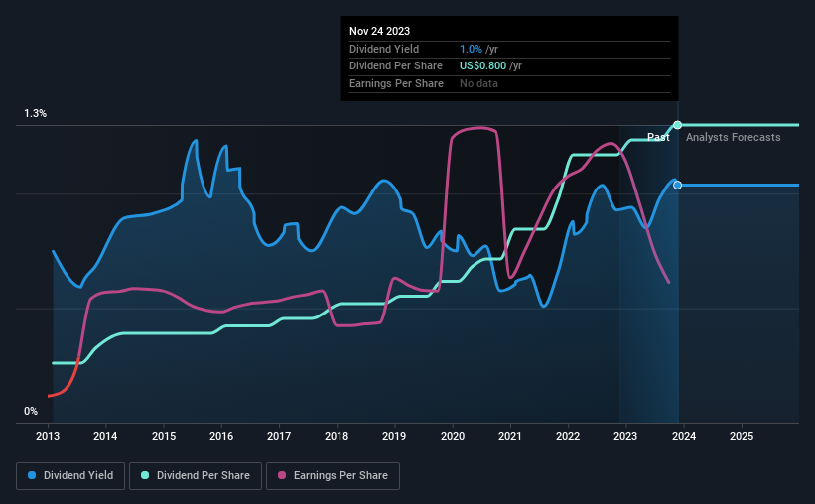Click the Earnings Per Share row label in tooltip

[397, 83]
